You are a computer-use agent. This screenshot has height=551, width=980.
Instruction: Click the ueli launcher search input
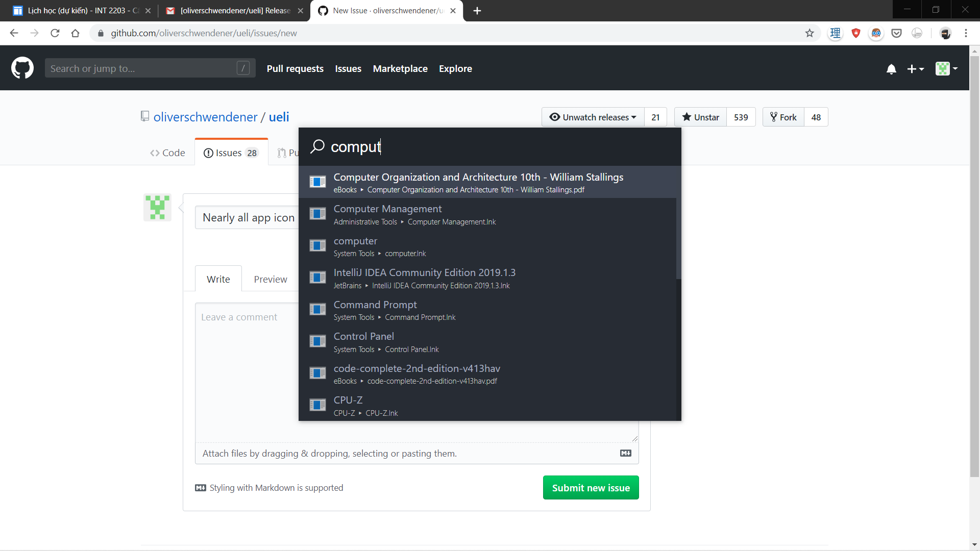point(490,146)
